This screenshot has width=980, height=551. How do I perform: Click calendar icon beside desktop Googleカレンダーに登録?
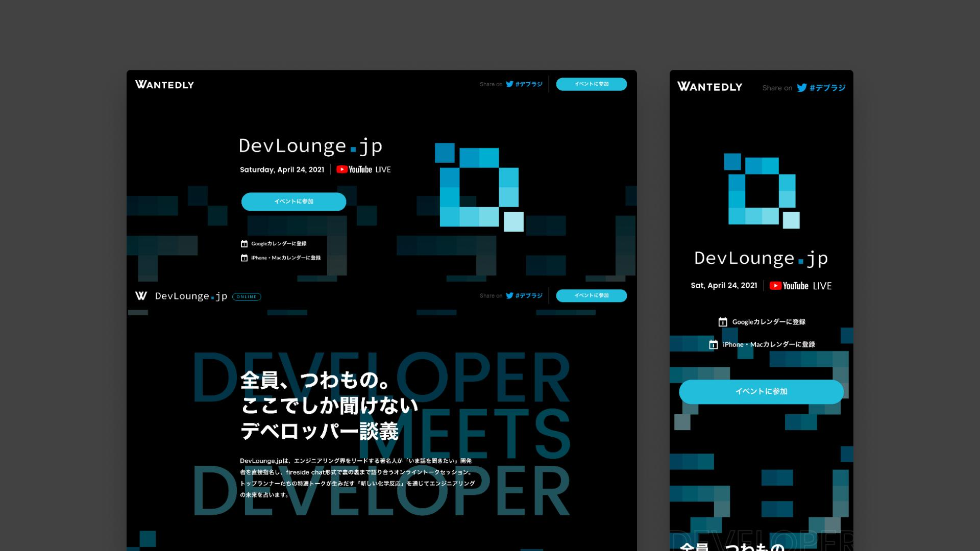[244, 244]
